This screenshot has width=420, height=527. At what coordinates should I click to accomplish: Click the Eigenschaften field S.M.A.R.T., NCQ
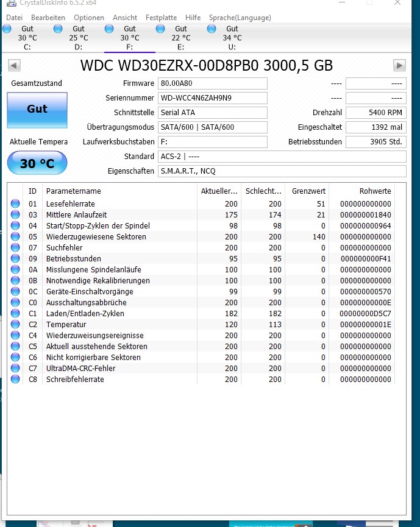282,171
